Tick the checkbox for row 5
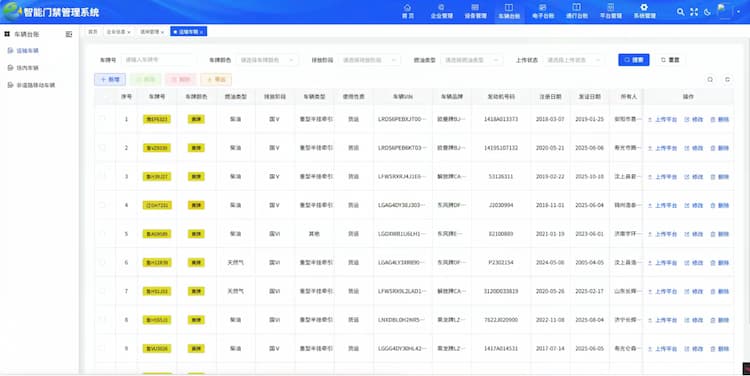The width and height of the screenshot is (750, 376). 103,233
